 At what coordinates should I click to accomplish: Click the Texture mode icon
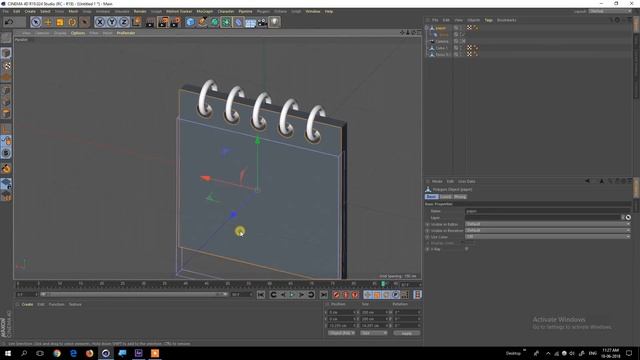pos(6,65)
